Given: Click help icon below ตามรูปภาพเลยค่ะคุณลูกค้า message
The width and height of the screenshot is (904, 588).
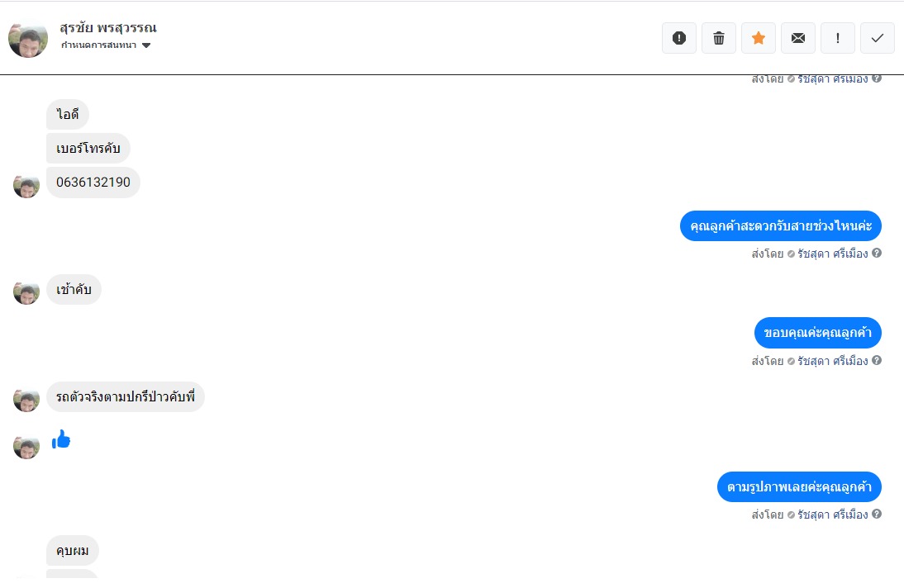Looking at the screenshot, I should 877,514.
